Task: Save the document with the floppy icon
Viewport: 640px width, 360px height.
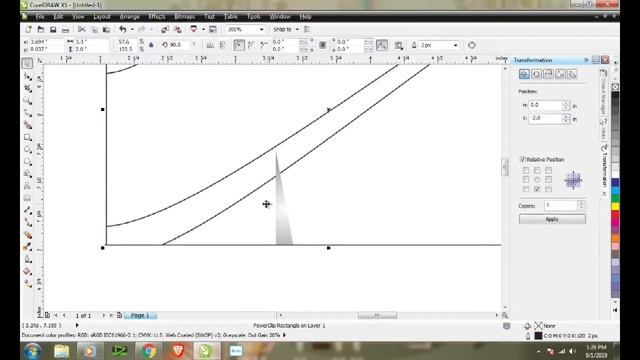Action: pyautogui.click(x=53, y=29)
